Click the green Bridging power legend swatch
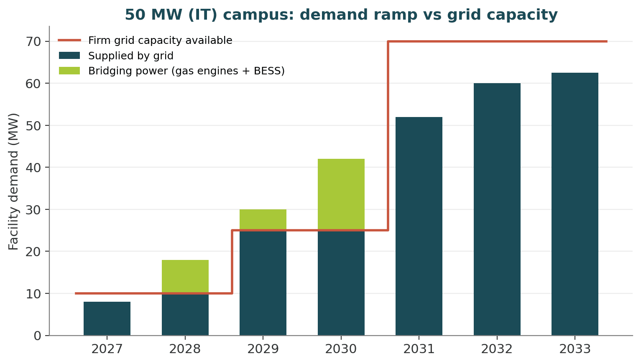641x364 pixels. (69, 71)
